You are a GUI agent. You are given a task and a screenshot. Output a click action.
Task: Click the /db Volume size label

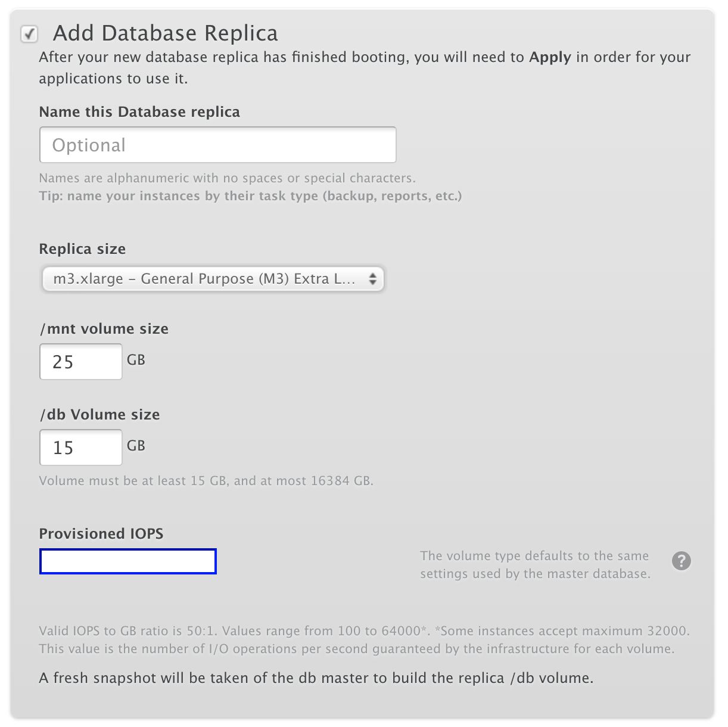click(99, 415)
